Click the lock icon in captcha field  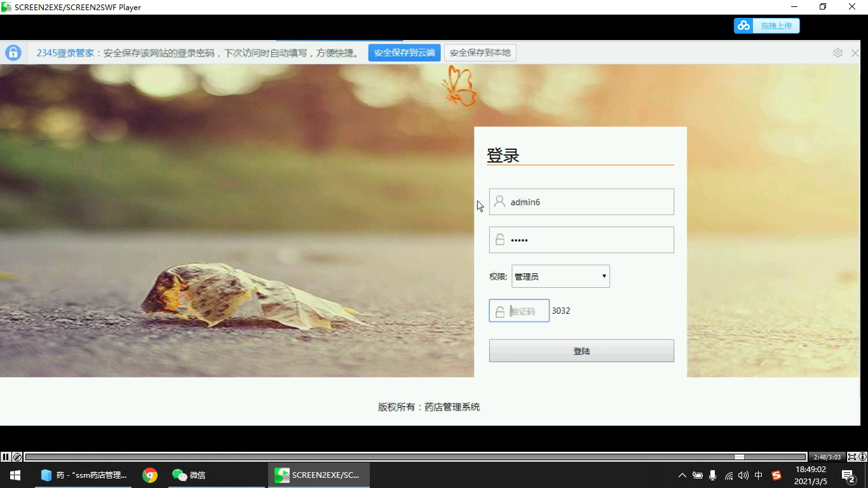point(500,311)
